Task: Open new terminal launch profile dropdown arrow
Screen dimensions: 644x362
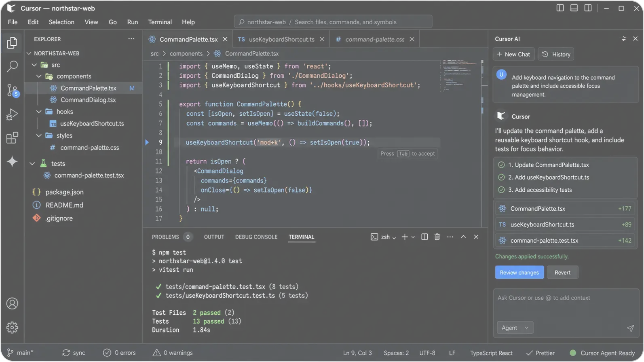Action: coord(413,237)
